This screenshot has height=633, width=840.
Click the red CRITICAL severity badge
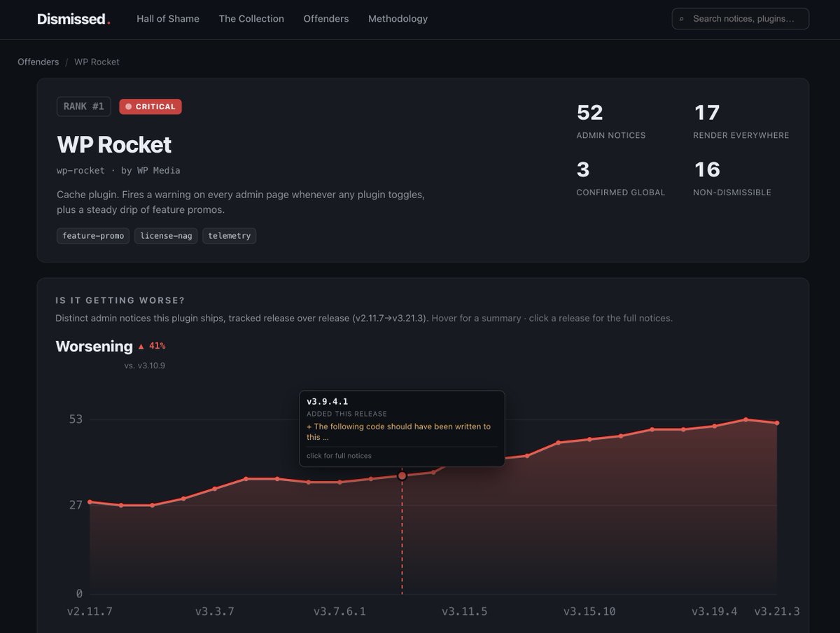(150, 106)
